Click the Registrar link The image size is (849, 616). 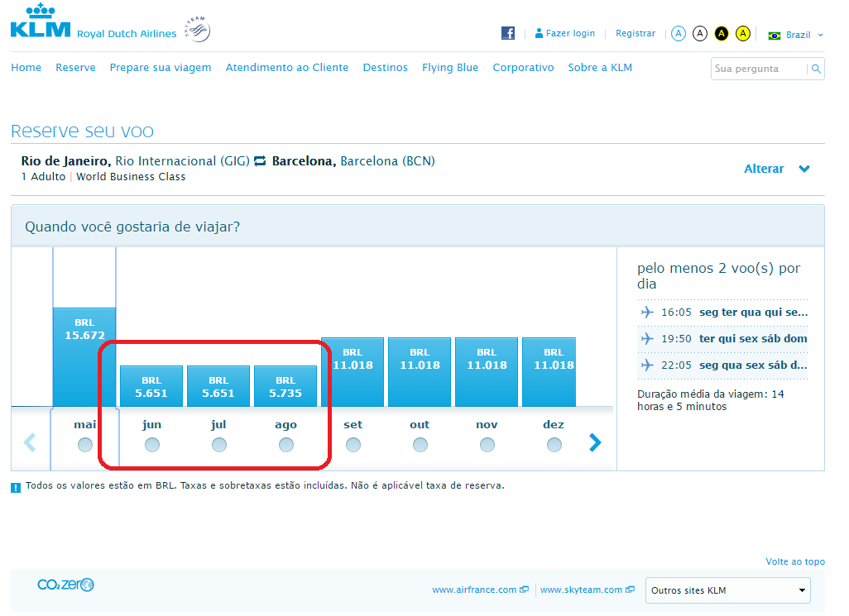(x=636, y=34)
